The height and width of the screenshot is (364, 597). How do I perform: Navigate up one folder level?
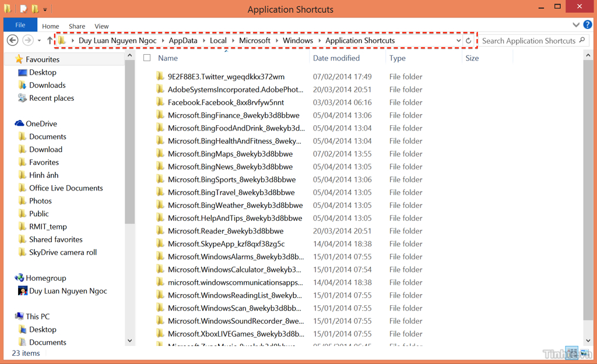[50, 40]
